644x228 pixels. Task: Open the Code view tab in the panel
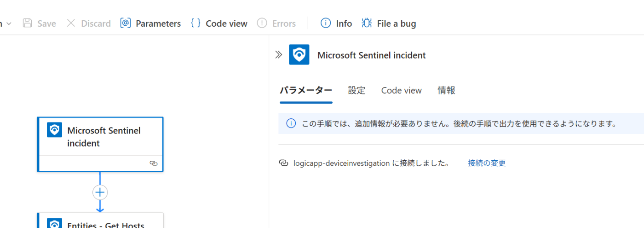401,91
